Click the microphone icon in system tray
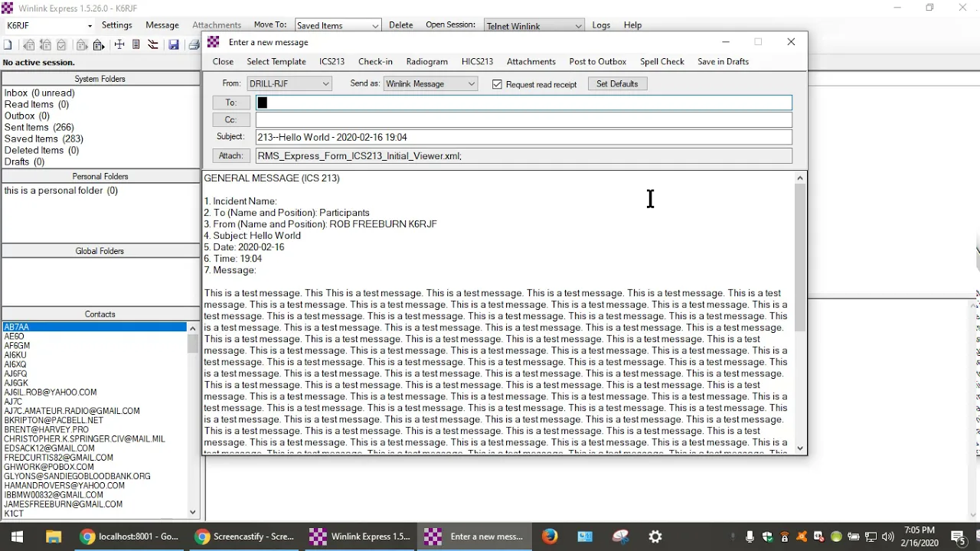This screenshot has width=980, height=551. click(750, 536)
